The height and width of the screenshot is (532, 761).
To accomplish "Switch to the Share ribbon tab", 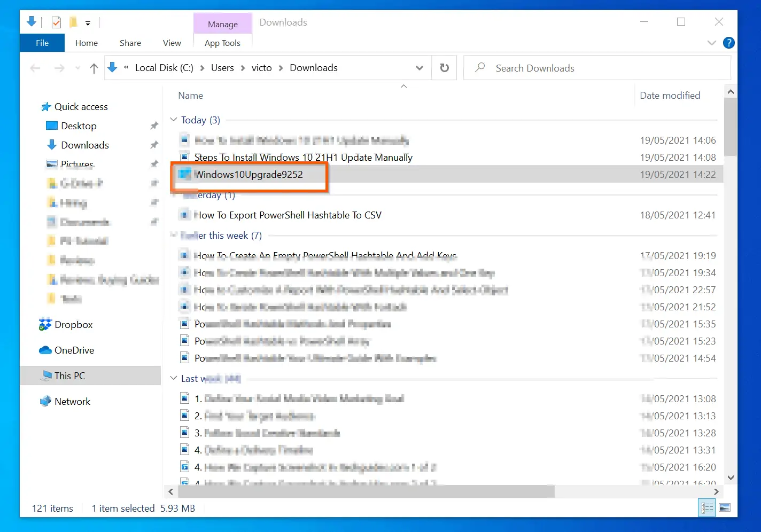I will tap(130, 43).
